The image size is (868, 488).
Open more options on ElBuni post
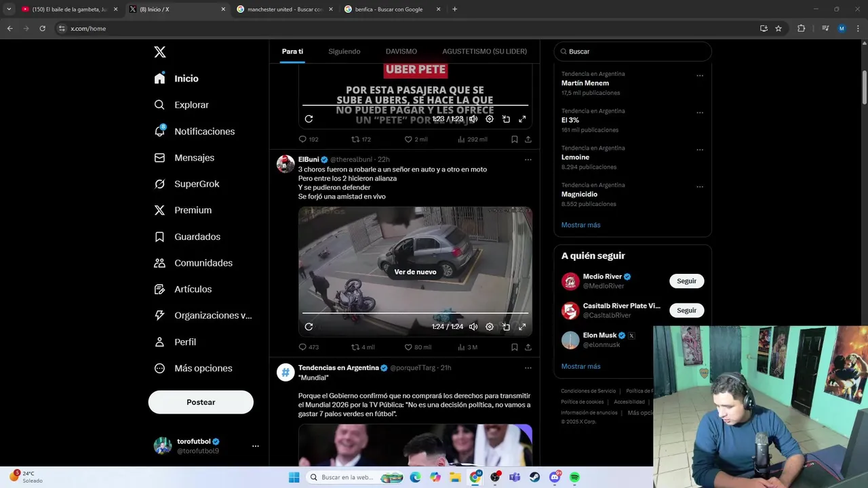(528, 160)
